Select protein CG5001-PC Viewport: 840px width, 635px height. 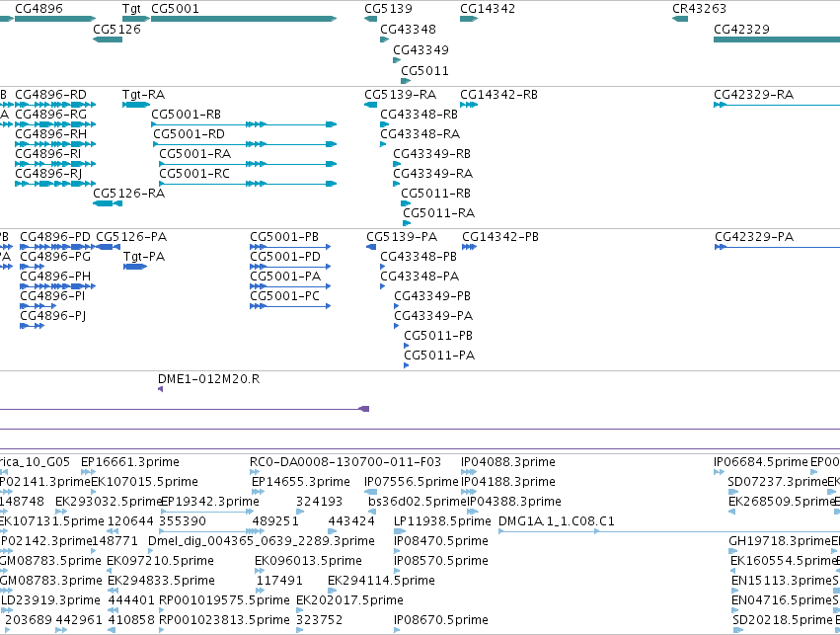(x=290, y=306)
